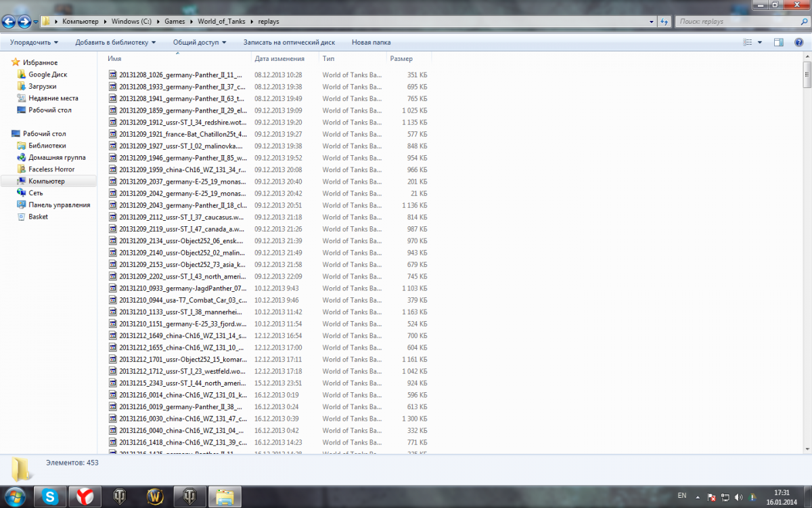Switch to Windows Explorer taskbar button
Image resolution: width=812 pixels, height=508 pixels.
(x=225, y=496)
